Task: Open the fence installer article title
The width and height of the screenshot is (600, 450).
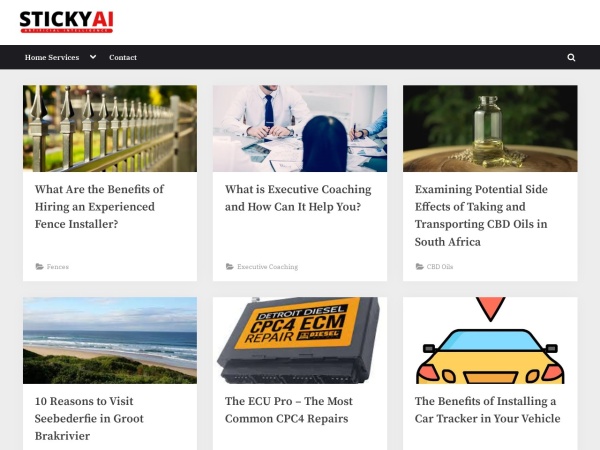Action: pyautogui.click(x=99, y=207)
